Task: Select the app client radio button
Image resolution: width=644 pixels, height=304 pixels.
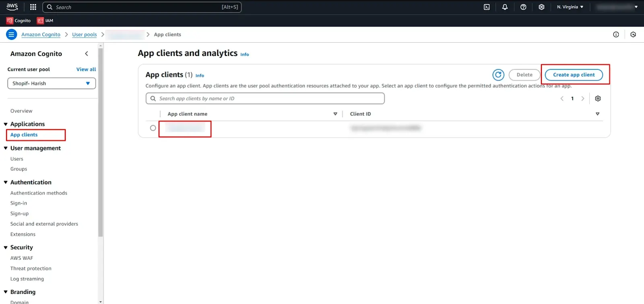Action: pos(153,128)
